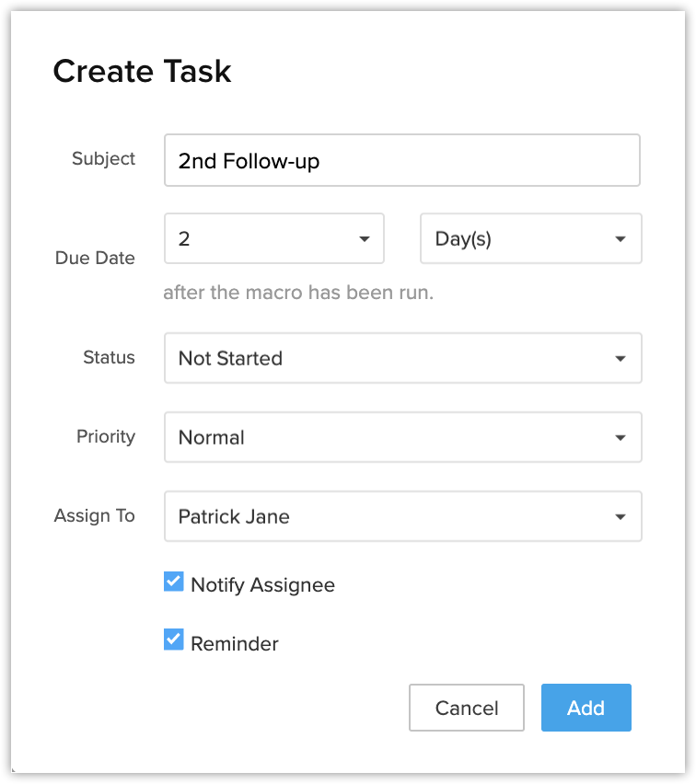Image resolution: width=696 pixels, height=784 pixels.
Task: Click the caret arrow in Status field
Action: 621,359
